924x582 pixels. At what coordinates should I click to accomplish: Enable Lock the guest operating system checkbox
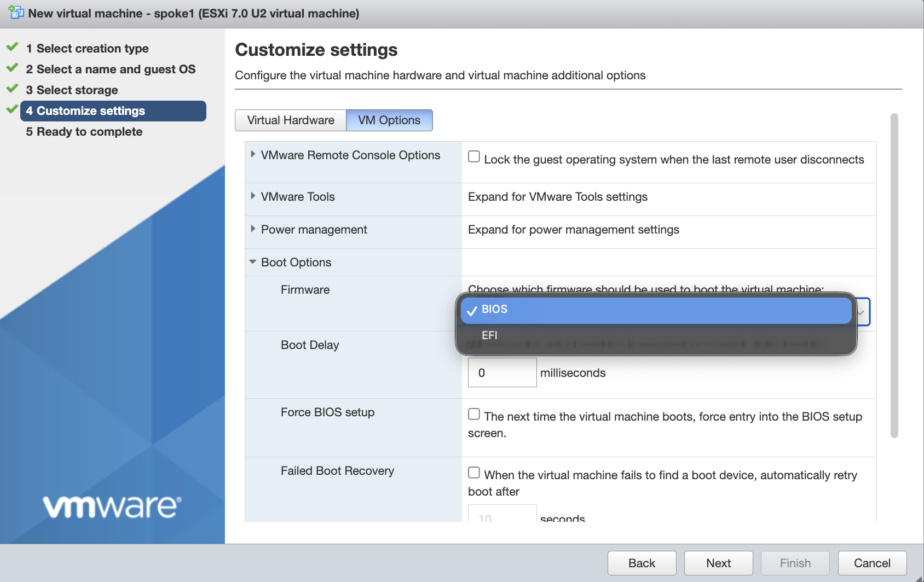474,157
